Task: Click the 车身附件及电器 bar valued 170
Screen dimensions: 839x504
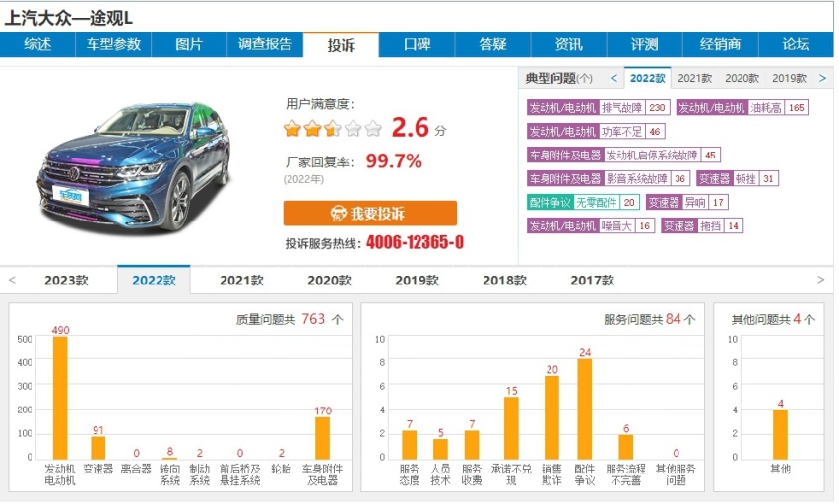Action: click(323, 438)
